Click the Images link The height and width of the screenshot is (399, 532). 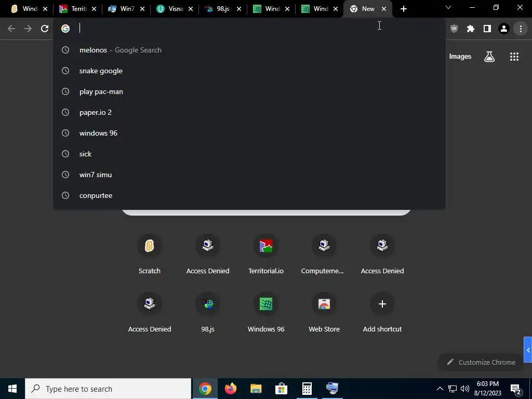click(460, 56)
